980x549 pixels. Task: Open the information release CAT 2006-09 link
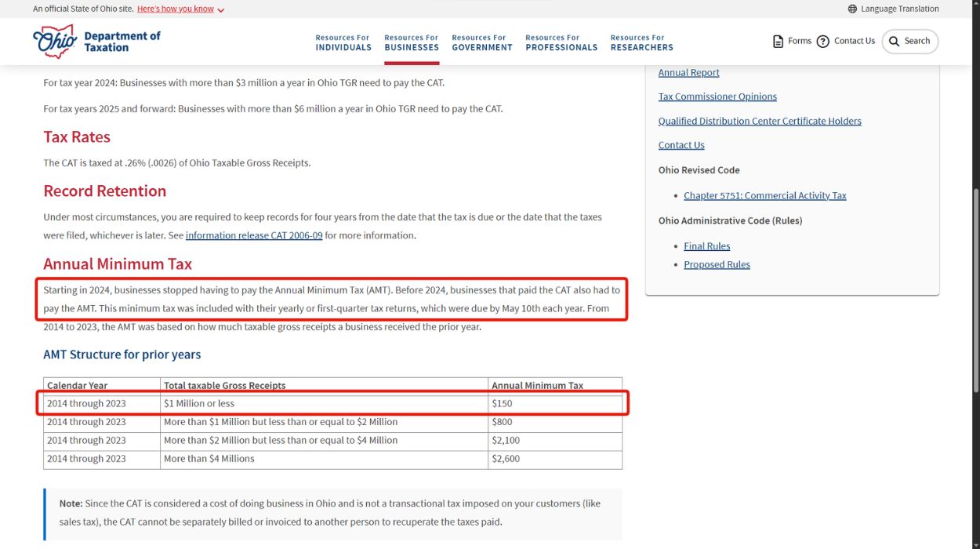(254, 235)
